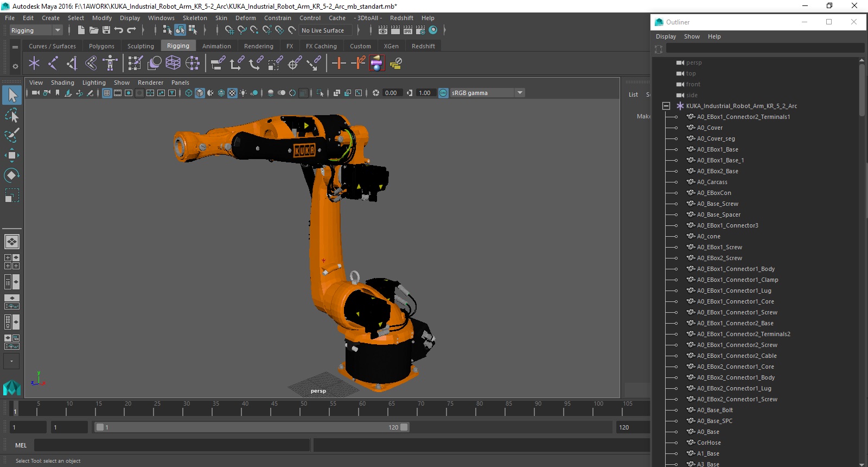Open the Deform menu
This screenshot has height=467, width=868.
click(x=245, y=18)
